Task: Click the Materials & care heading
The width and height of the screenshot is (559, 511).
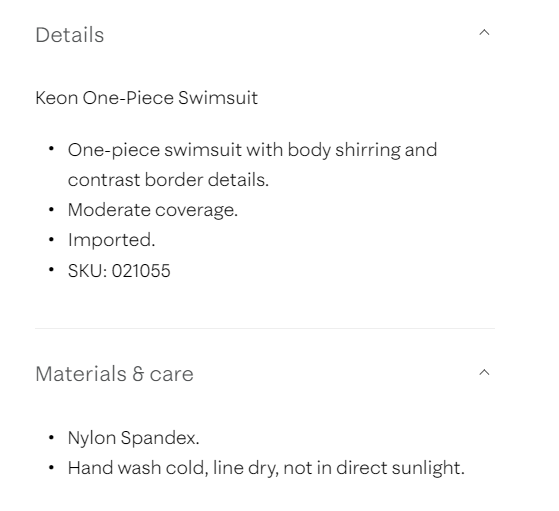Action: click(x=114, y=374)
